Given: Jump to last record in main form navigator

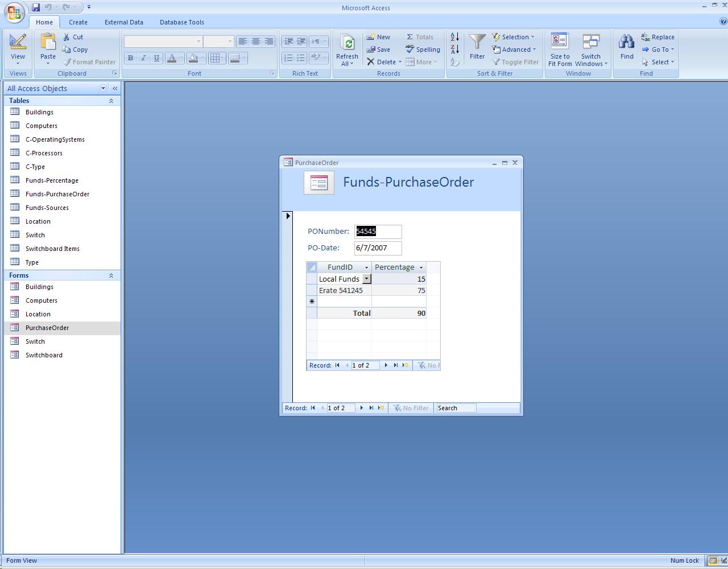Looking at the screenshot, I should click(371, 408).
